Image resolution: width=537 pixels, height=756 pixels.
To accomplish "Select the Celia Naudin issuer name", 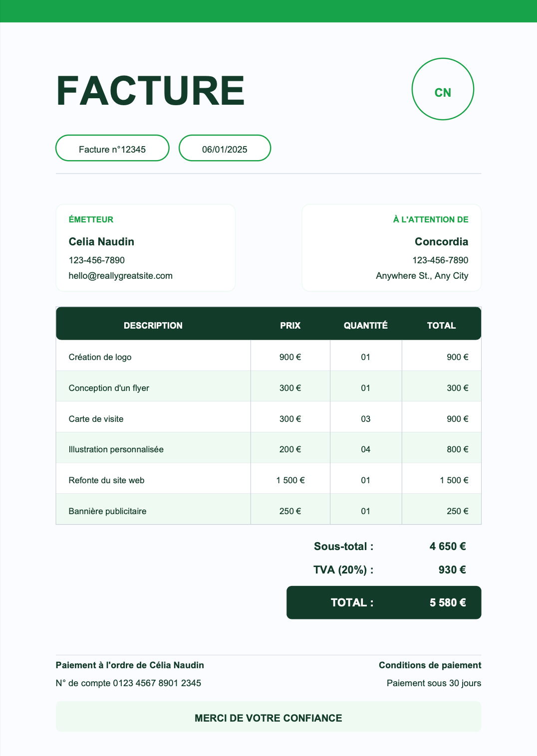I will pos(101,242).
